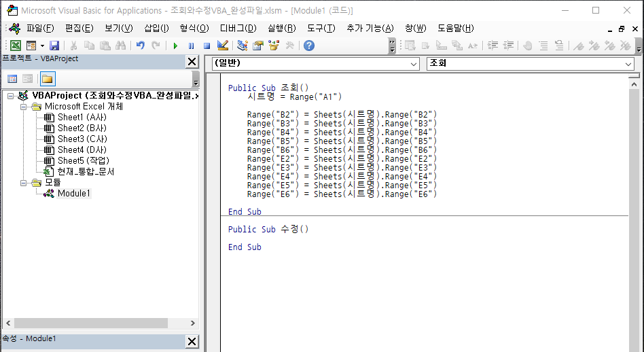This screenshot has height=352, width=644.
Task: Collapse the Microsoft Excel 개체 folder
Action: pyautogui.click(x=23, y=107)
